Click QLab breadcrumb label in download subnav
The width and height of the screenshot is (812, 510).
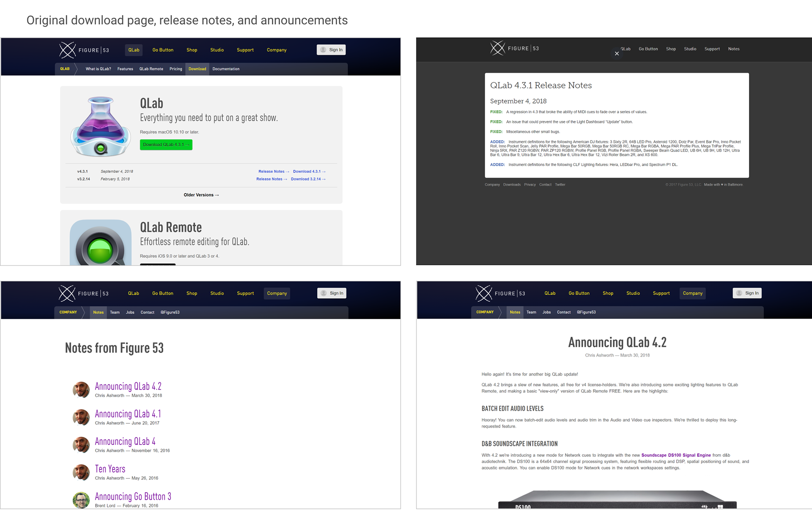(65, 69)
